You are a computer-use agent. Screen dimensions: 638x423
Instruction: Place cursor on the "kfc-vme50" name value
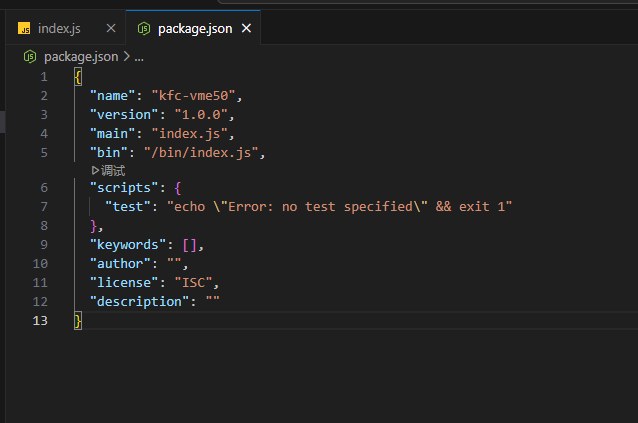click(x=196, y=96)
